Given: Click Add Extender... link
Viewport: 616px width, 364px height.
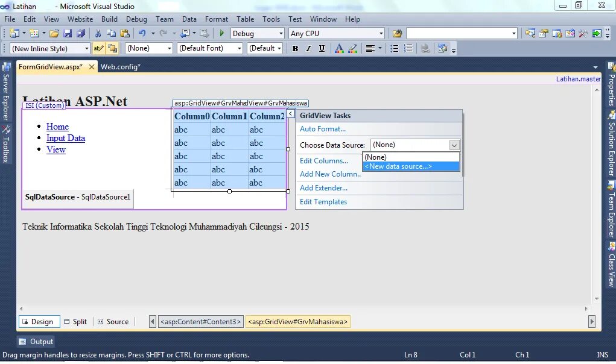Looking at the screenshot, I should 323,188.
